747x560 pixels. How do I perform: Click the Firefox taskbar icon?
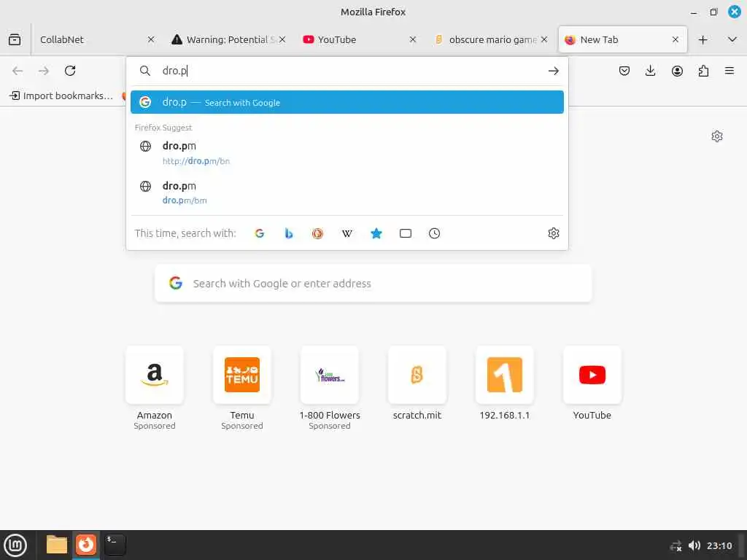[86, 545]
